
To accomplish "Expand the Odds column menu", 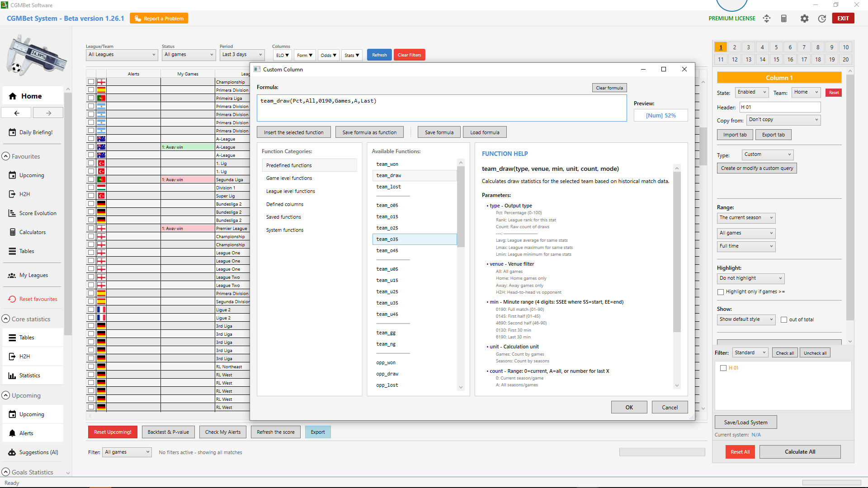I will (x=328, y=55).
